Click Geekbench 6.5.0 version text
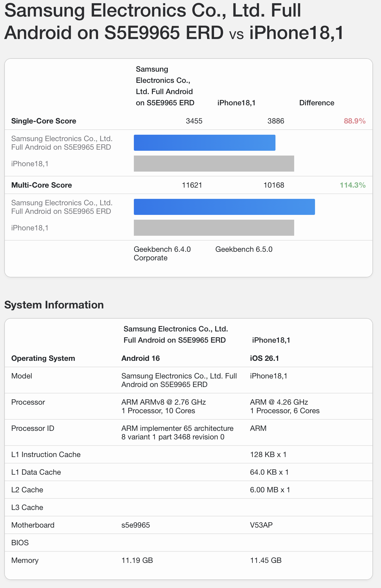Image resolution: width=381 pixels, height=588 pixels. (244, 249)
